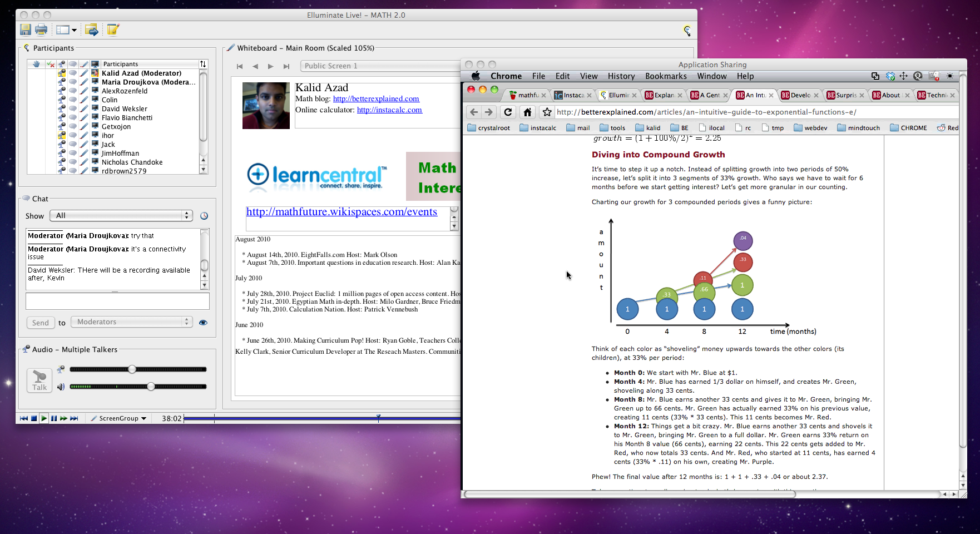The width and height of the screenshot is (980, 534).
Task: Toggle chat permission for Colin
Action: point(73,100)
